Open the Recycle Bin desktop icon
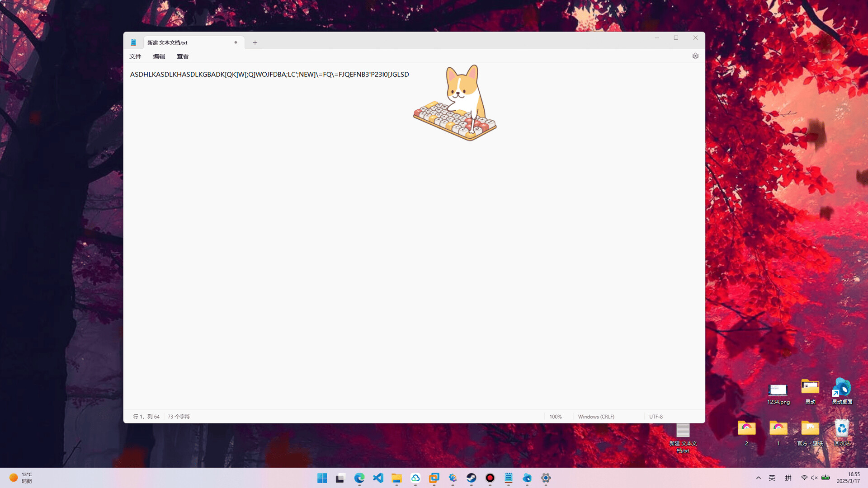The width and height of the screenshot is (868, 488). tap(842, 432)
